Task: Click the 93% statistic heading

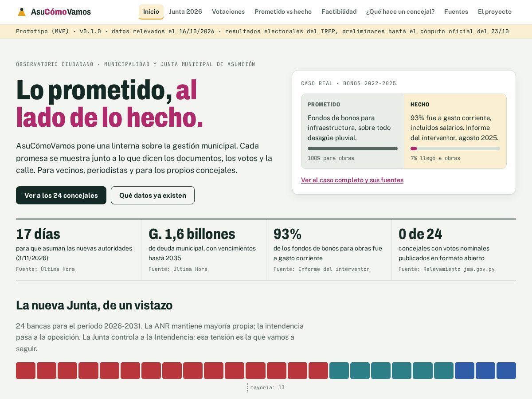Action: point(287,234)
